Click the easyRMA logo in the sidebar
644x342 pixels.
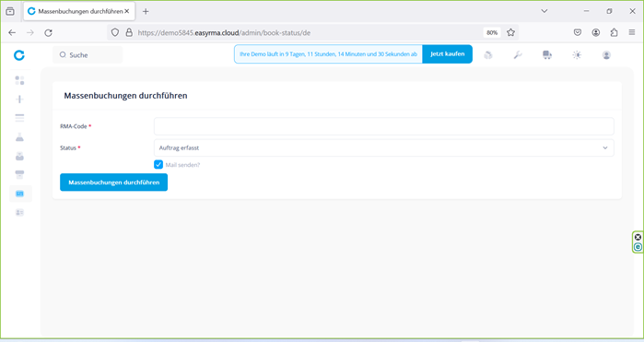[x=19, y=54]
